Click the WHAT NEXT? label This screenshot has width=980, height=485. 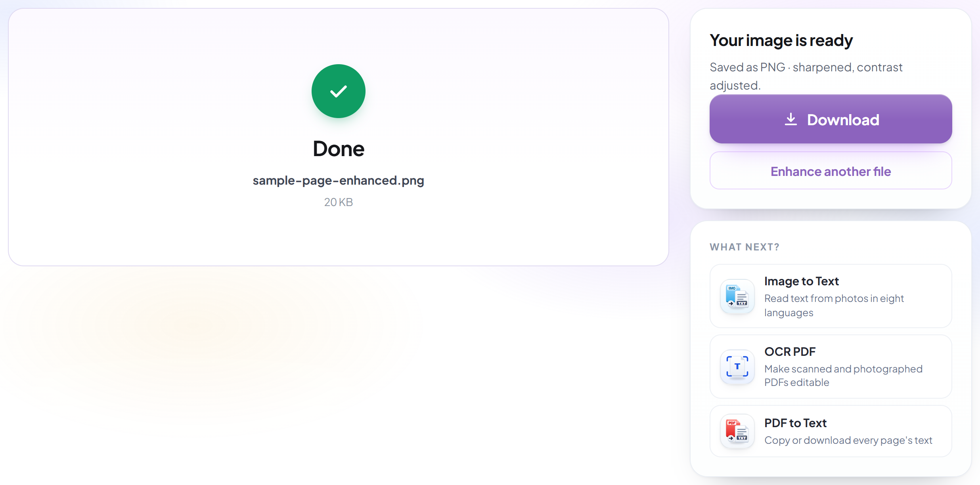pos(745,247)
